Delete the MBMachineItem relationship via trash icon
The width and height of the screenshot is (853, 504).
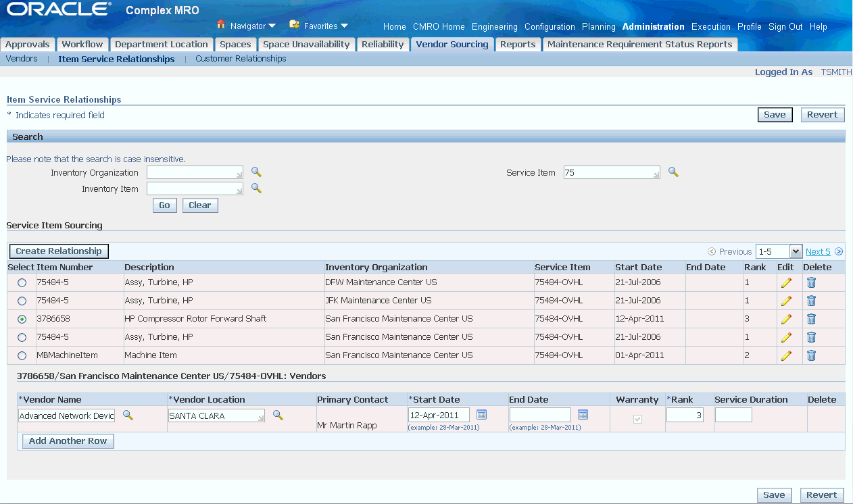point(811,355)
